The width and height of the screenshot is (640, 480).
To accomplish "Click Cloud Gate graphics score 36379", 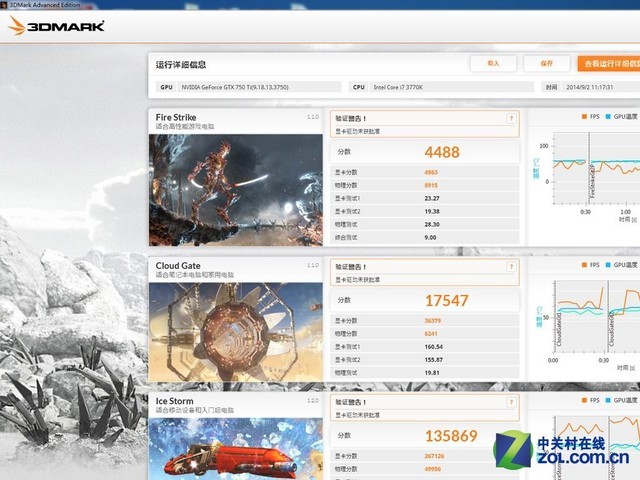I will (433, 321).
